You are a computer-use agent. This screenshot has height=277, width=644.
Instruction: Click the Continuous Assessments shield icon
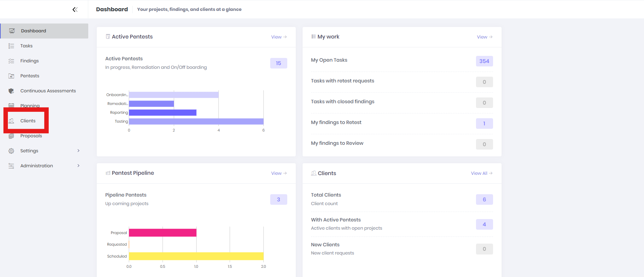(x=11, y=91)
